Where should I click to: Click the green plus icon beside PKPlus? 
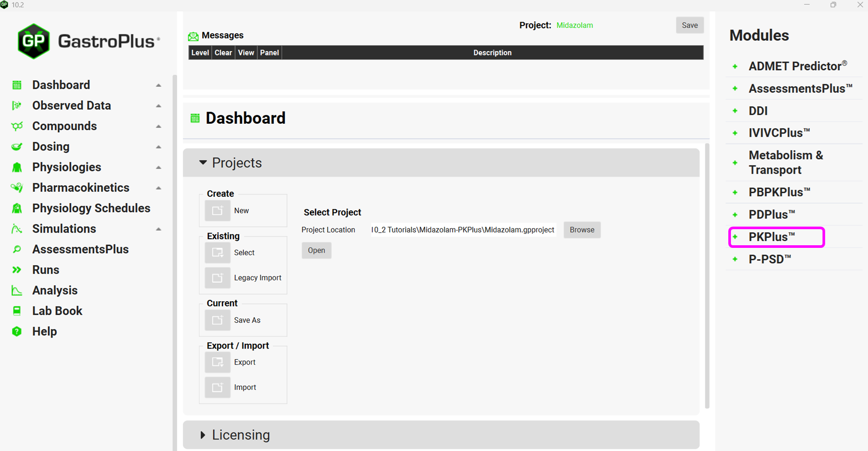(x=735, y=237)
